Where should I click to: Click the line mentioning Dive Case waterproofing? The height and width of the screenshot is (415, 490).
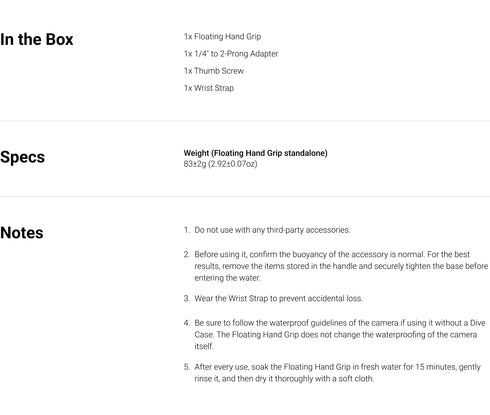[x=336, y=335]
